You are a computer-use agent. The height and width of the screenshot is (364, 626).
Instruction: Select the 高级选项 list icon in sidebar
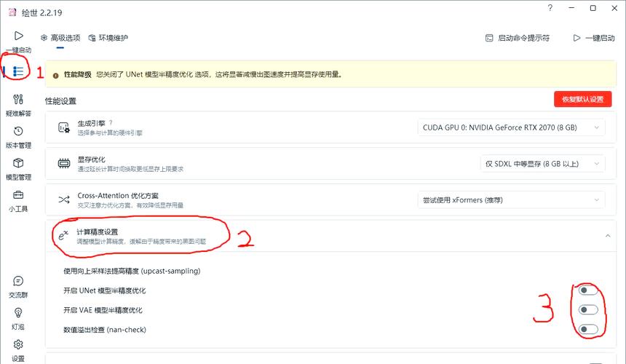coord(18,71)
